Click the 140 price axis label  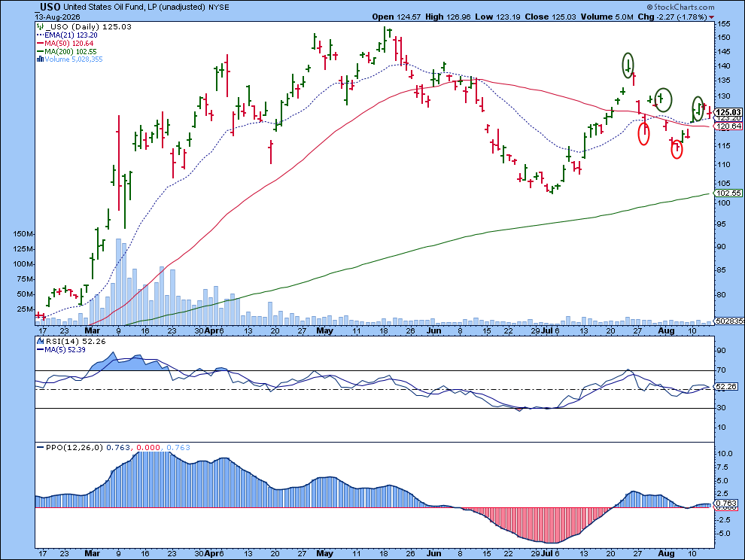(x=724, y=66)
